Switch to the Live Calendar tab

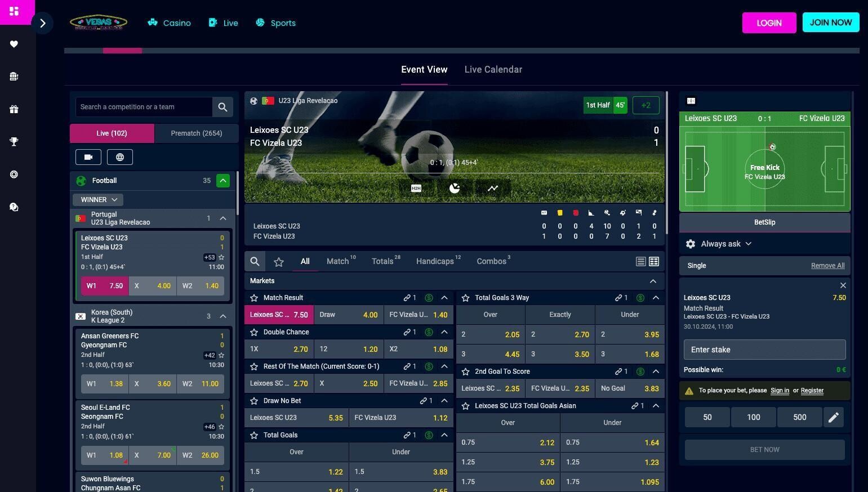pos(493,70)
